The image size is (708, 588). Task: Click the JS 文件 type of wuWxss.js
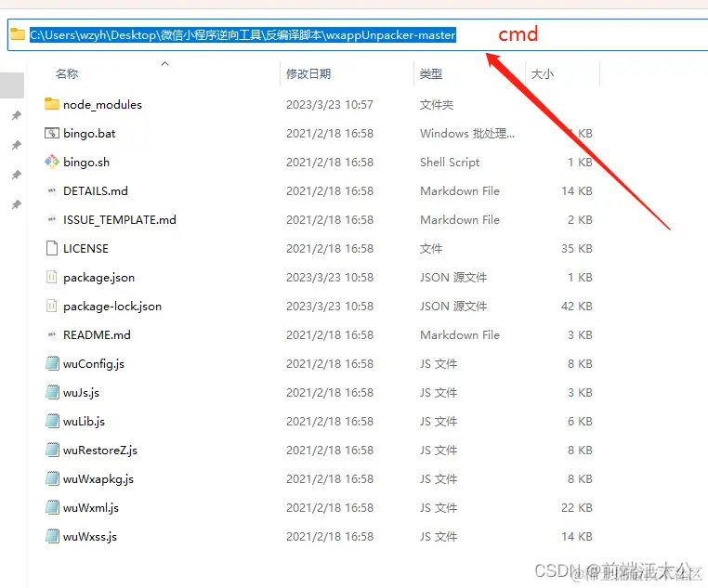click(x=439, y=537)
